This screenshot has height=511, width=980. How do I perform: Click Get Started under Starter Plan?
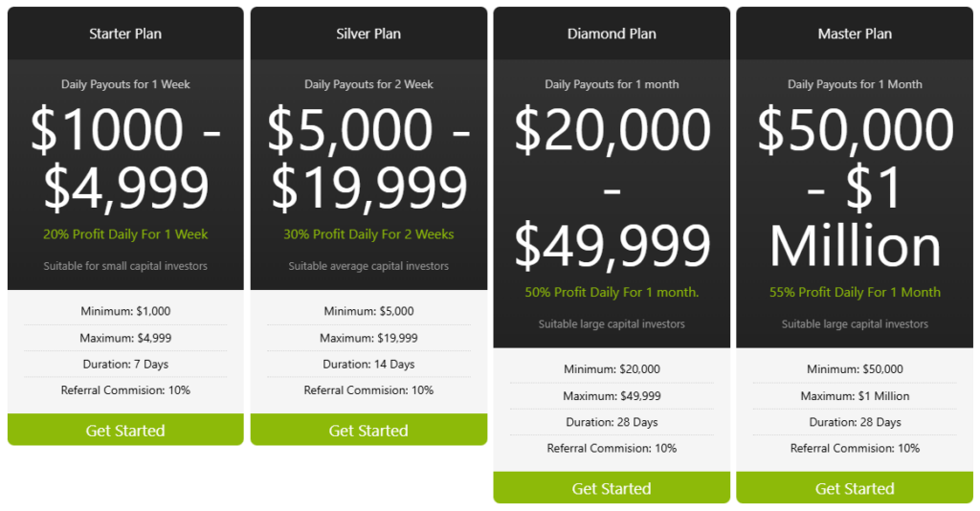[x=125, y=431]
